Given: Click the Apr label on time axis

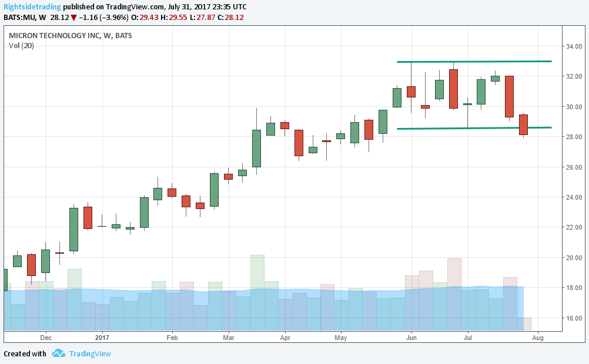Looking at the screenshot, I should coord(285,338).
